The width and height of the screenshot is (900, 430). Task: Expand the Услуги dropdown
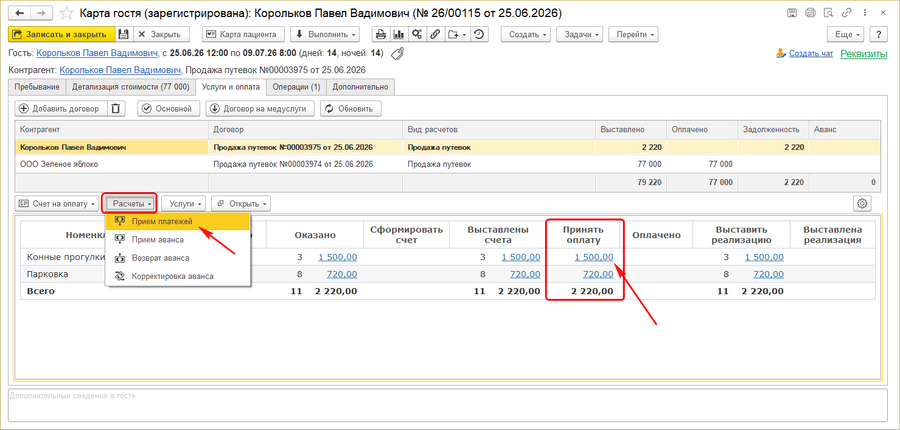pos(184,203)
